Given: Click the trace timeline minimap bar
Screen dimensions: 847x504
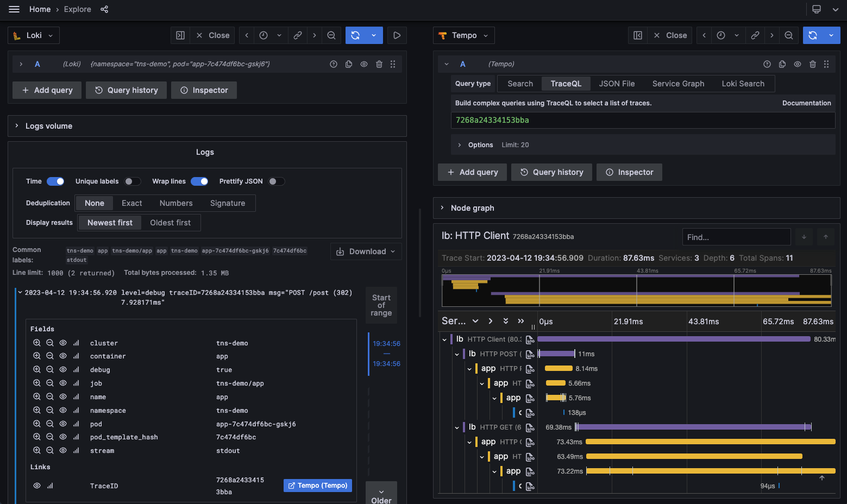Looking at the screenshot, I should tap(636, 291).
